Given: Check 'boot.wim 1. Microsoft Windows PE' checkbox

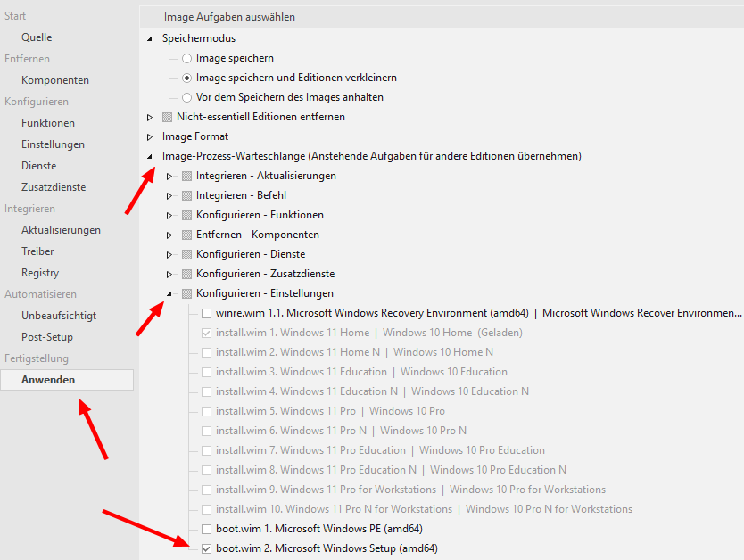Looking at the screenshot, I should (206, 529).
